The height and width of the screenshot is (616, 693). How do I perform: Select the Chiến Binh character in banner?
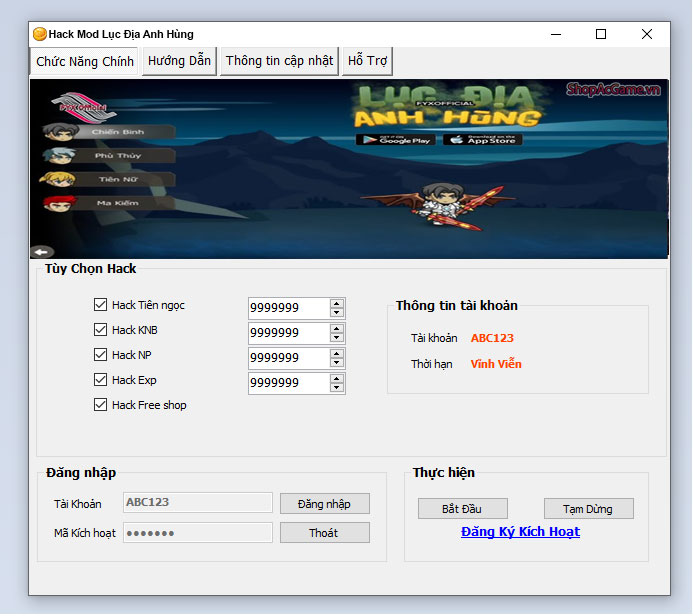pos(109,132)
